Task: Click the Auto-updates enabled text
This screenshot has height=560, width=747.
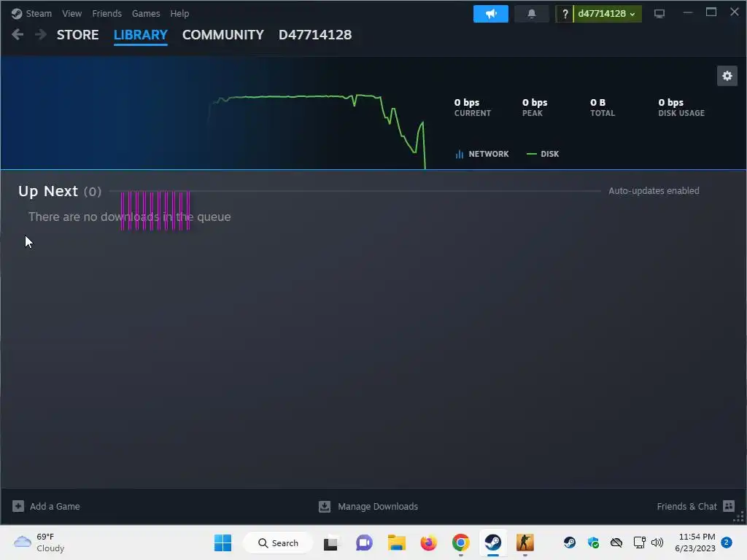Action: (654, 190)
